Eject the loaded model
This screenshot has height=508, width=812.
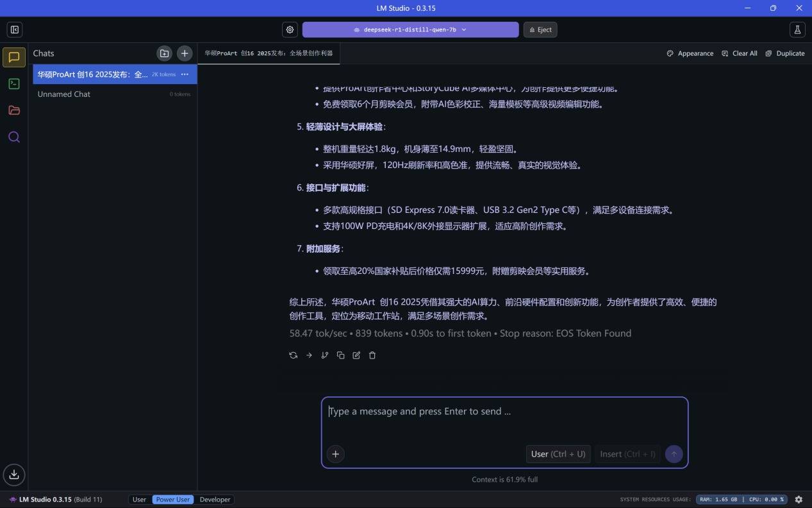click(540, 30)
